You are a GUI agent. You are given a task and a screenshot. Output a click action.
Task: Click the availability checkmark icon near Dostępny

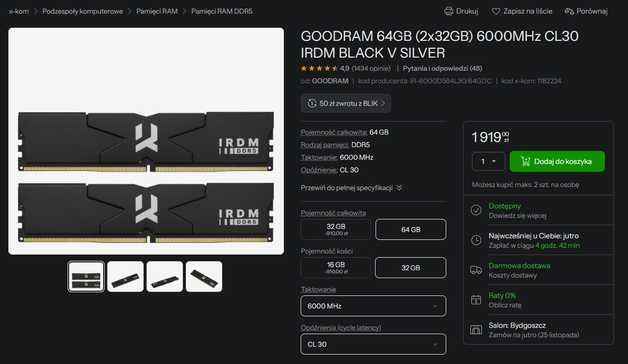(x=476, y=210)
